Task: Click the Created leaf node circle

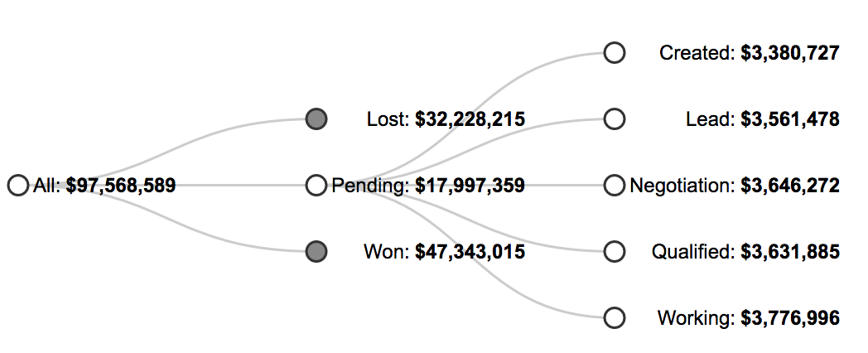Action: pos(614,53)
